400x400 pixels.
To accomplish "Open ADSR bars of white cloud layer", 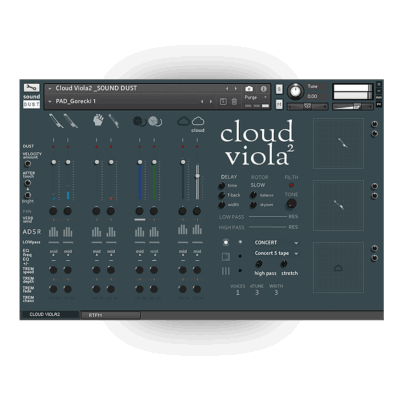I will click(197, 229).
